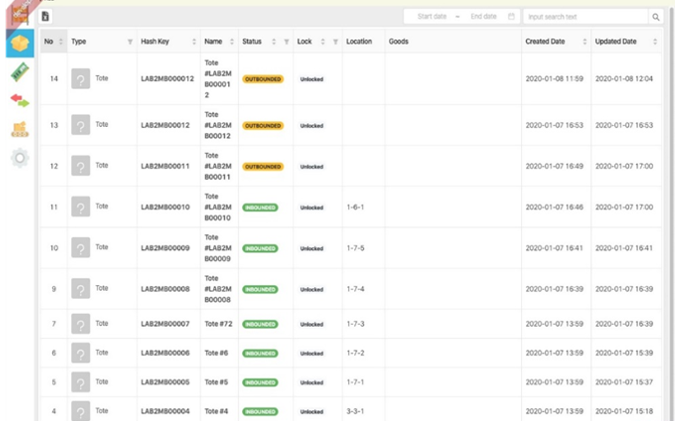The height and width of the screenshot is (421, 675).
Task: Sort by Name column sorter arrows
Action: tap(232, 42)
